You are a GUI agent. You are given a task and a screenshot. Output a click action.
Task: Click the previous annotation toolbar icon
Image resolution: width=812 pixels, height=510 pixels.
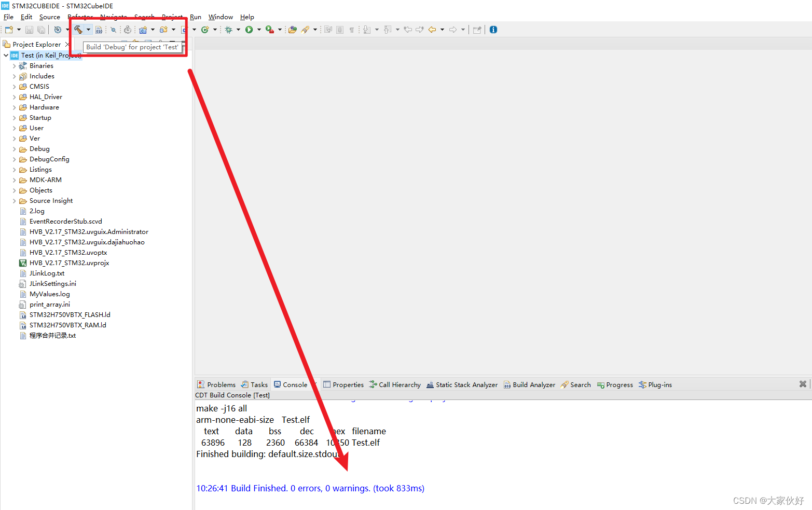coord(387,30)
